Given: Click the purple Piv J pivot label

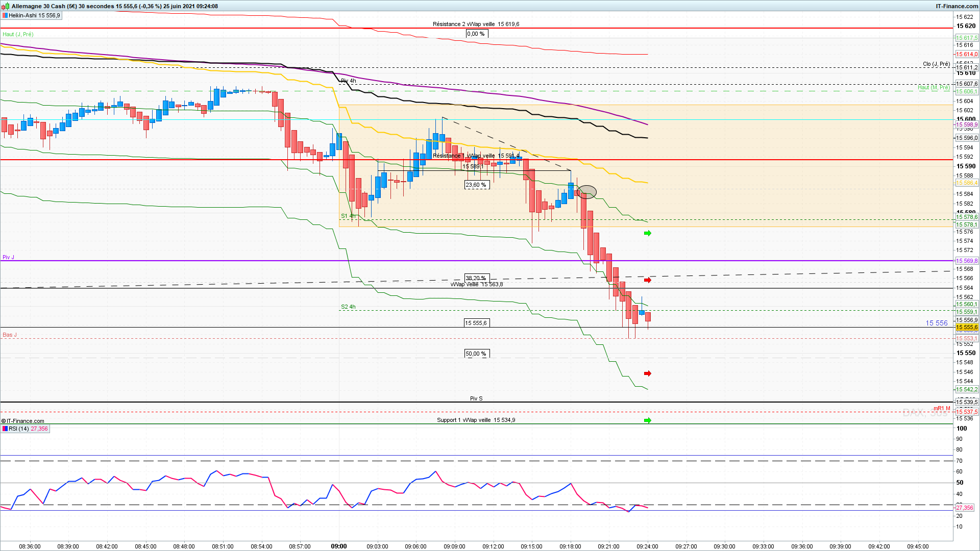Looking at the screenshot, I should 9,257.
